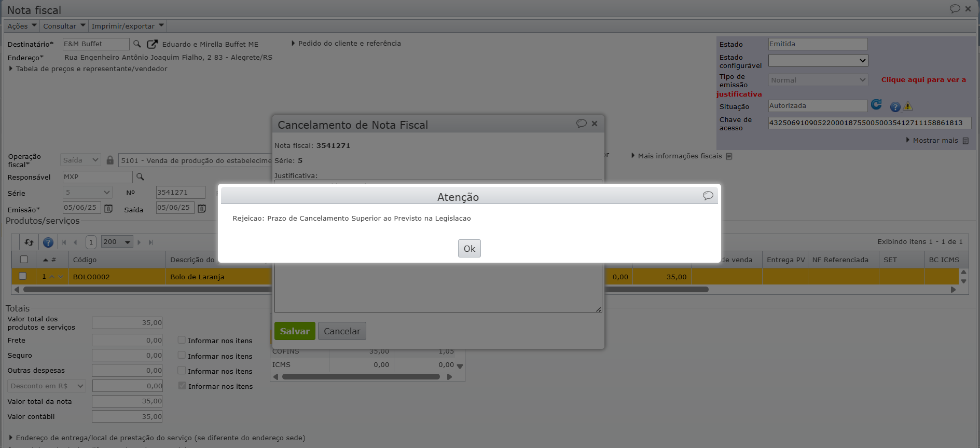Toggle Informar nos itens checkbox for Frete
Viewport: 980px width, 448px height.
[x=182, y=340]
